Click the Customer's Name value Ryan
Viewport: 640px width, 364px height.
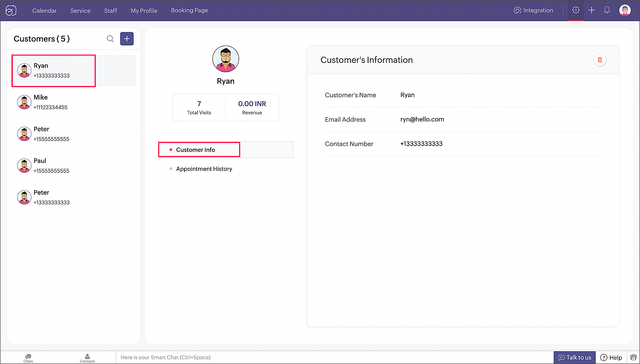(x=407, y=95)
